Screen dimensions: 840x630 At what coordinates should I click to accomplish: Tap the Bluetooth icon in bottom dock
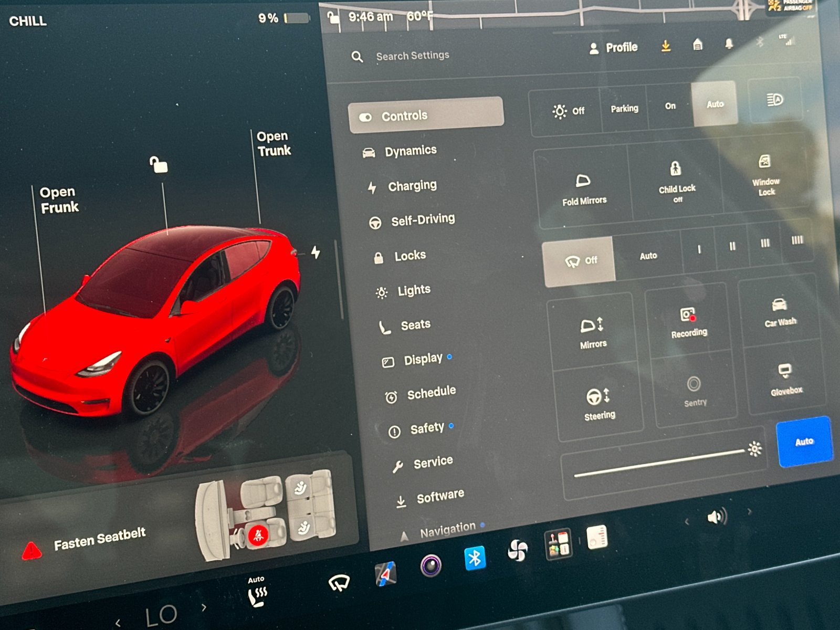[475, 558]
